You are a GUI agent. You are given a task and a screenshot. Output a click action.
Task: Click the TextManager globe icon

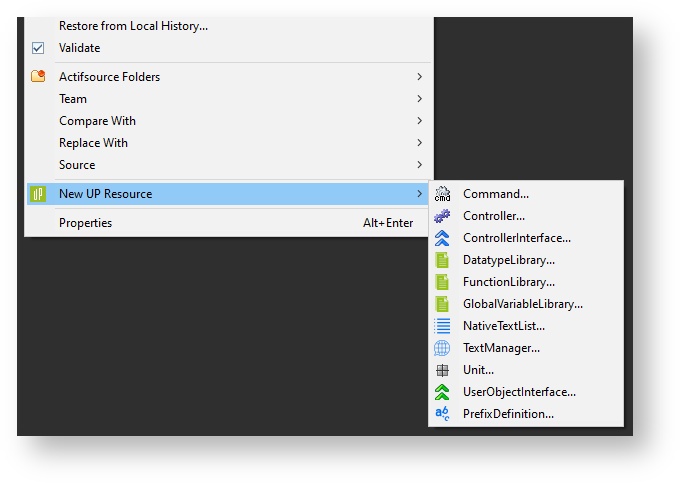tap(442, 348)
